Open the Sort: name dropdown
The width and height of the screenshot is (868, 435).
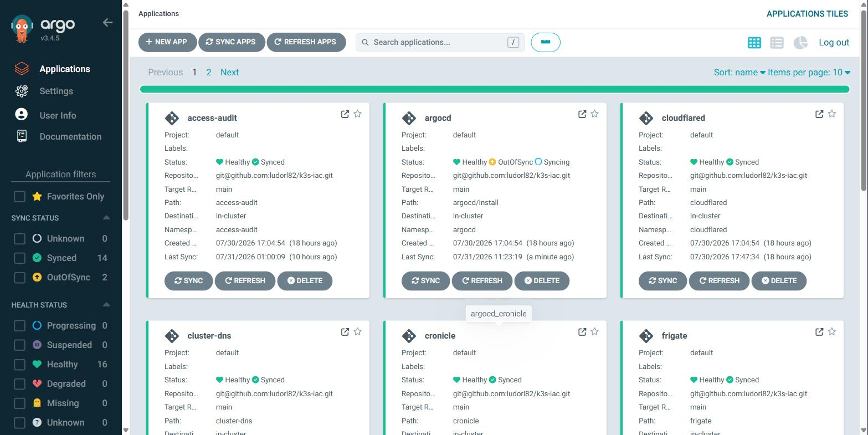[739, 72]
